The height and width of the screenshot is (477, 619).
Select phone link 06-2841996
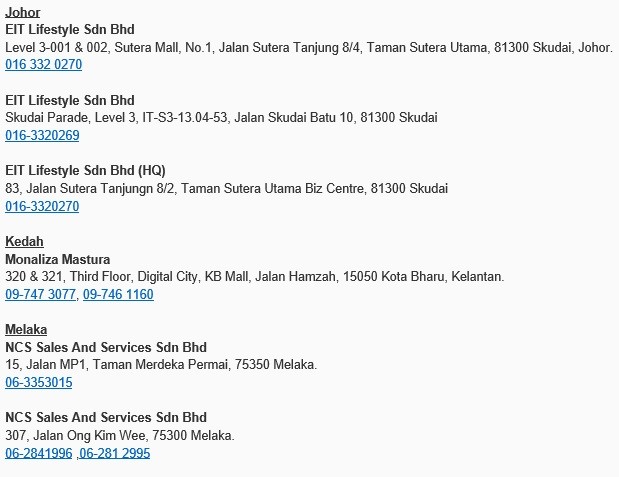click(x=39, y=453)
